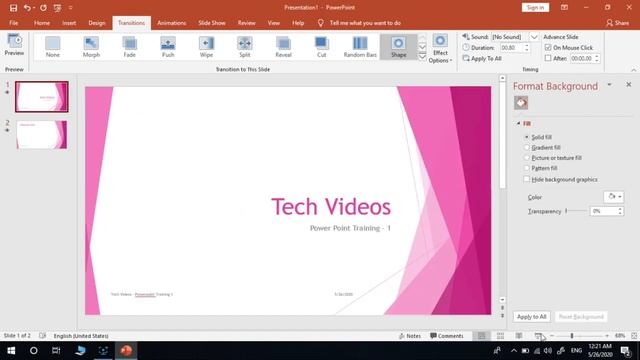Start Slide Show from status bar
The image size is (640, 360).
tap(538, 336)
